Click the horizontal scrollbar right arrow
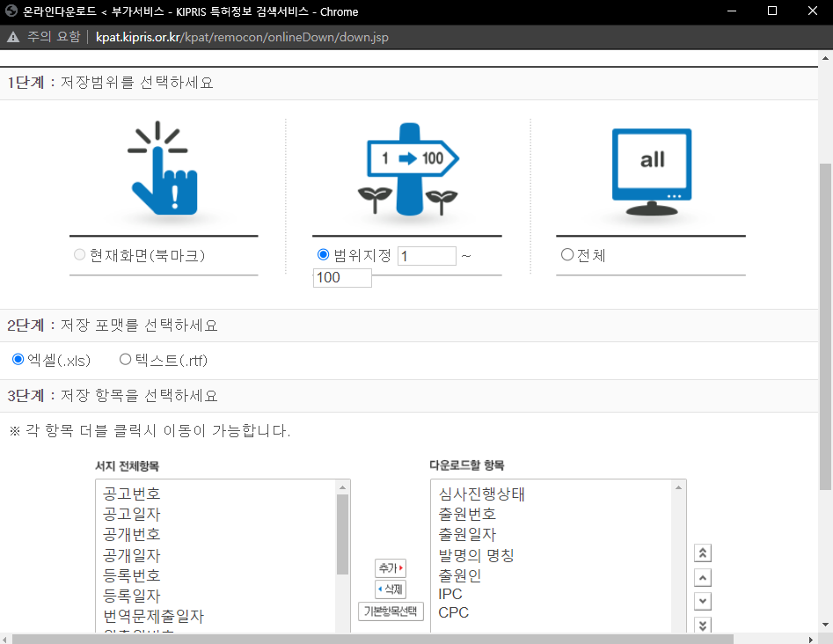This screenshot has width=833, height=644. tap(811, 640)
